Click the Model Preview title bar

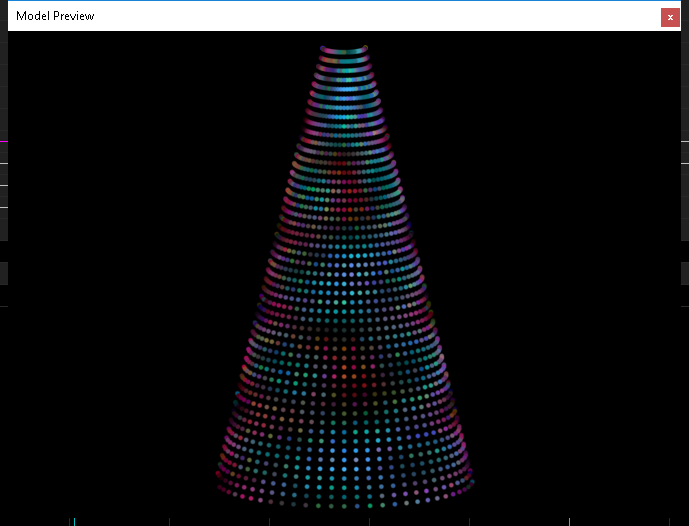[344, 16]
